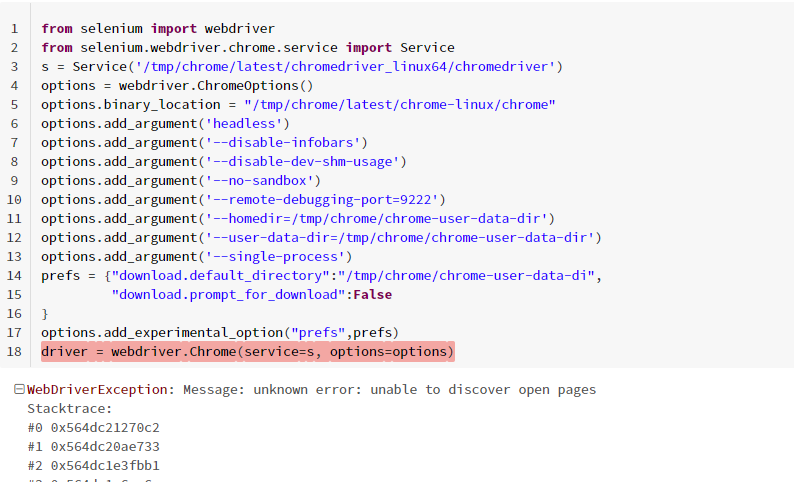
Task: Click line number 1 in gutter
Action: (14, 28)
